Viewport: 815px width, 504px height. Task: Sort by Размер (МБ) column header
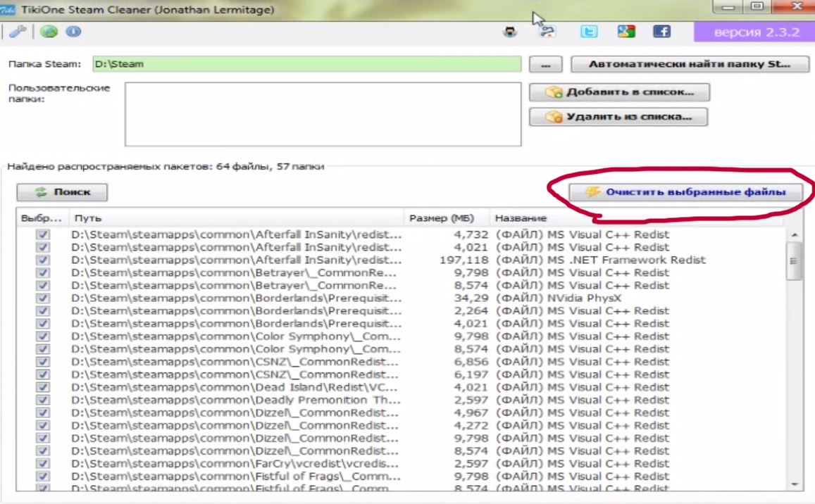pyautogui.click(x=447, y=218)
